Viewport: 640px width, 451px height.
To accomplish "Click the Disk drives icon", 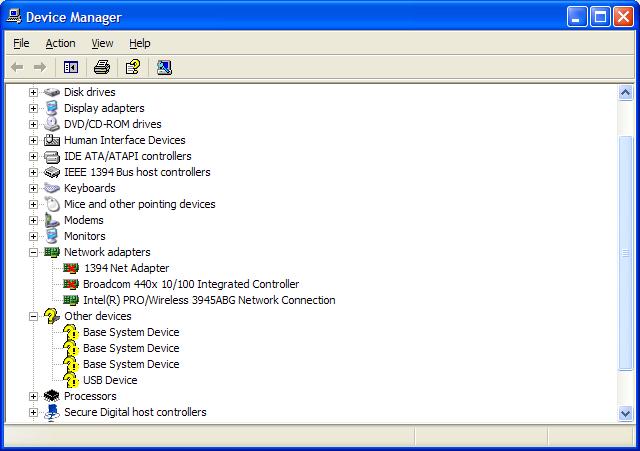I will point(52,92).
